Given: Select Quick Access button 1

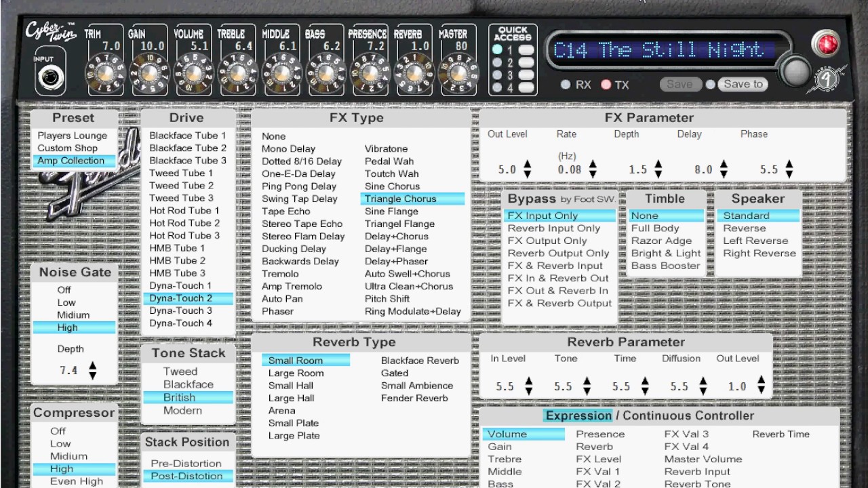Looking at the screenshot, I should (526, 50).
